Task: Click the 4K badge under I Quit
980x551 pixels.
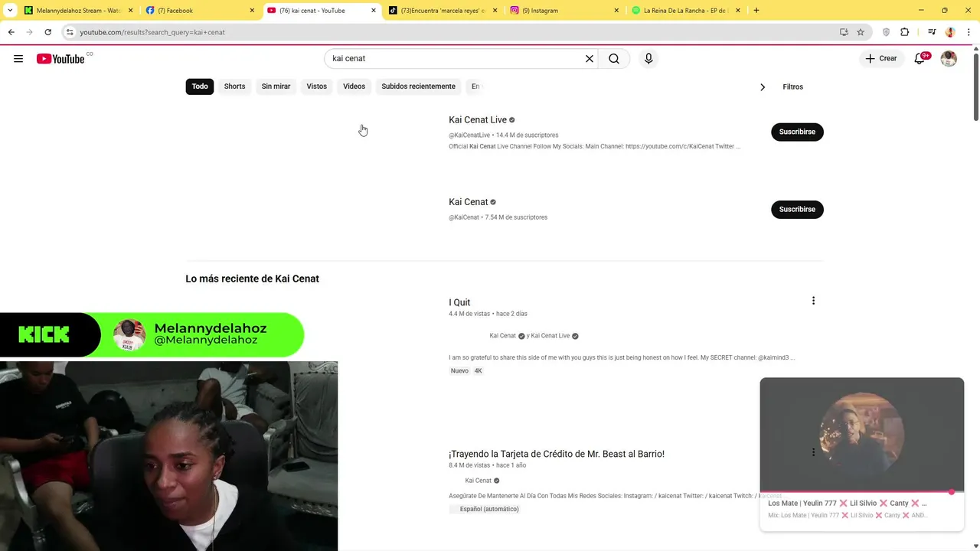Action: (478, 371)
